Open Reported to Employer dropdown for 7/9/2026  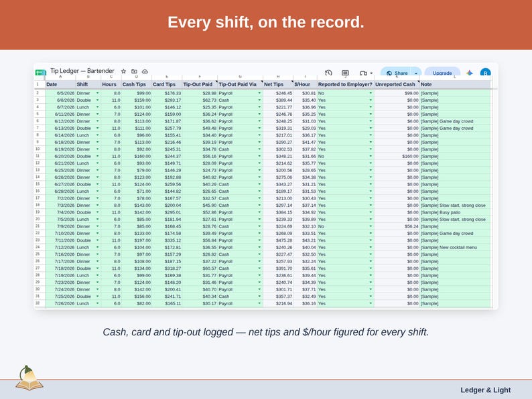371,226
